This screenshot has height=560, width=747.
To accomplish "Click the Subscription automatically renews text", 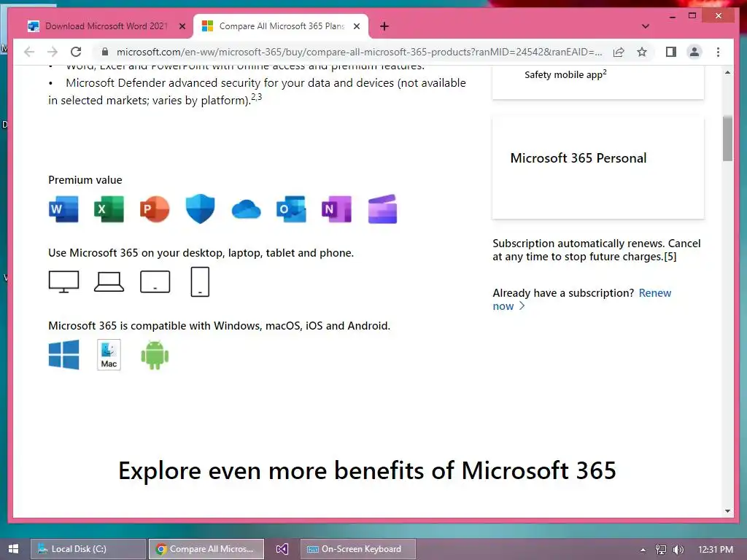I will coord(597,250).
